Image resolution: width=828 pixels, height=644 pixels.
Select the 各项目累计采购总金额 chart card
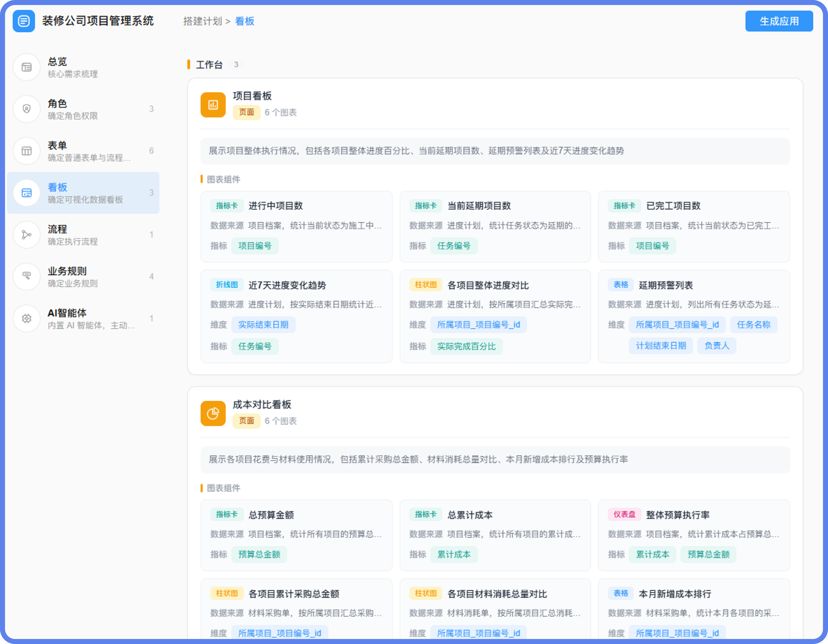[297, 609]
